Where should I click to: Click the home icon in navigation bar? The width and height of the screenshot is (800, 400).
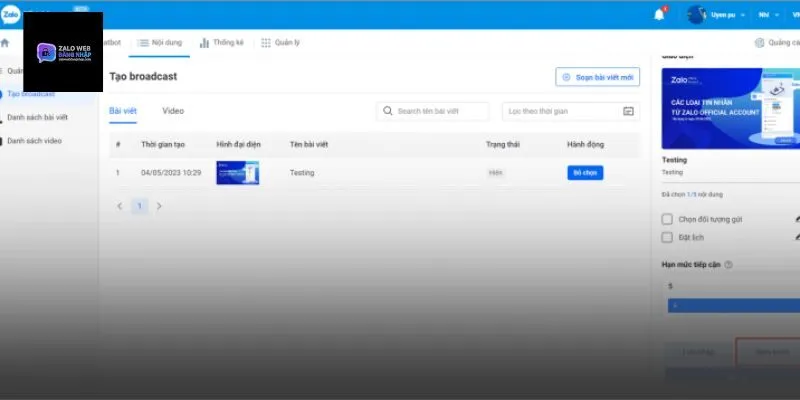(6, 43)
